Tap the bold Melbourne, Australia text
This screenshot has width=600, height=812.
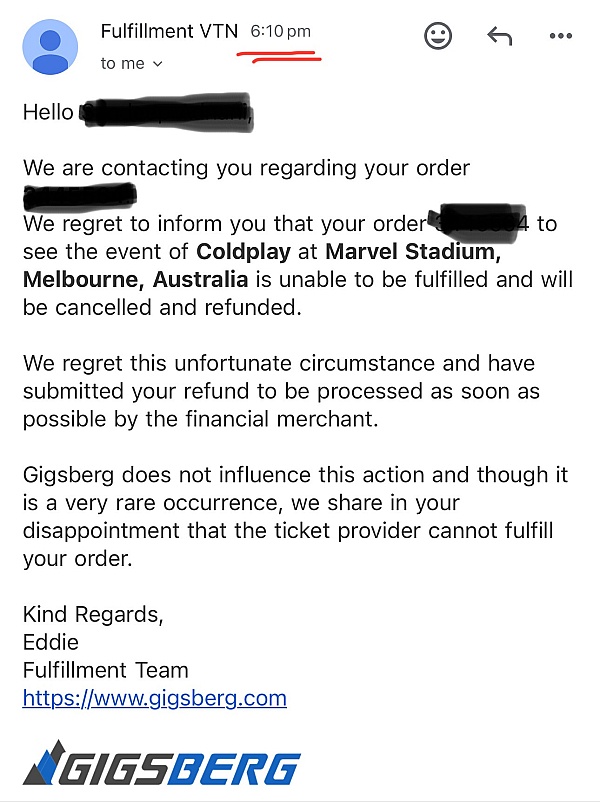coord(136,280)
